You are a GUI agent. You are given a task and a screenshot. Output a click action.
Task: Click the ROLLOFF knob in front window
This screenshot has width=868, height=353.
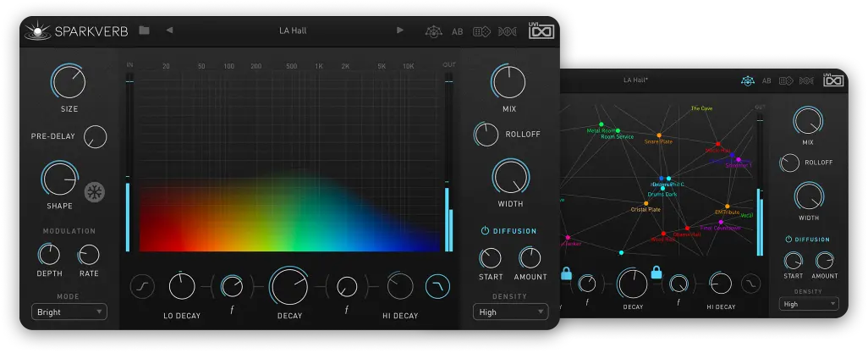tap(486, 135)
